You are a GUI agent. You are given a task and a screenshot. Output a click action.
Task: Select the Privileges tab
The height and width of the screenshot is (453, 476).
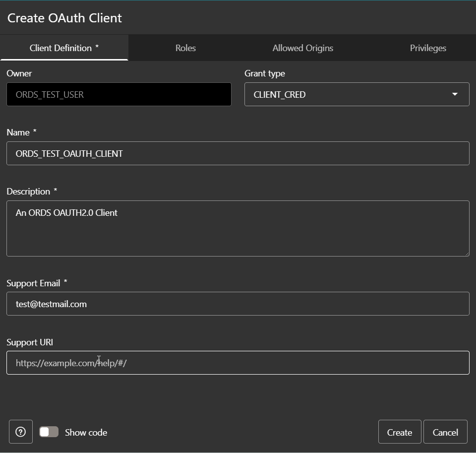click(427, 48)
